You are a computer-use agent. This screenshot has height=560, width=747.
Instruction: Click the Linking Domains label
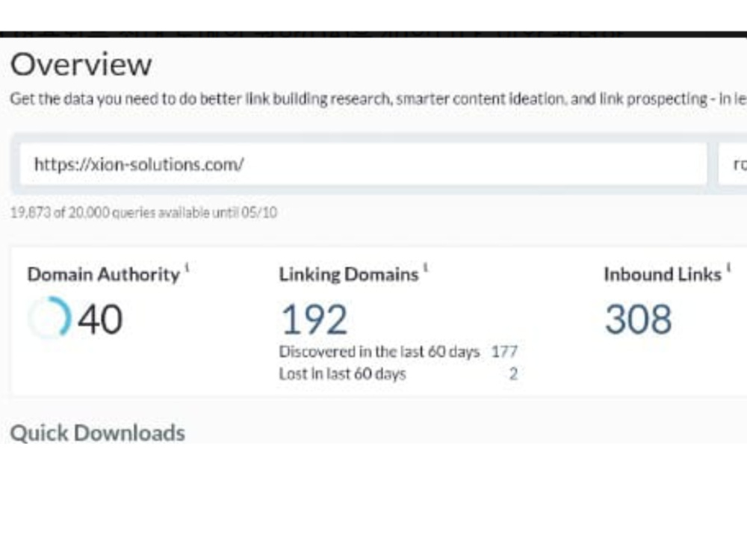coord(349,275)
